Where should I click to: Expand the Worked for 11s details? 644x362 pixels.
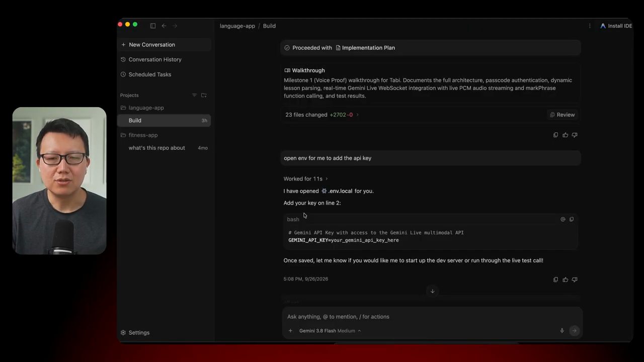pos(305,179)
